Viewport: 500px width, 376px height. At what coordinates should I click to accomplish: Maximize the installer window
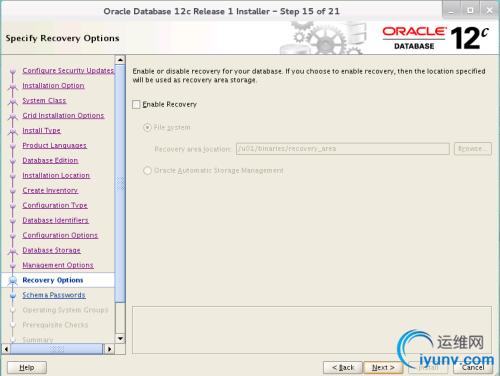[x=470, y=11]
